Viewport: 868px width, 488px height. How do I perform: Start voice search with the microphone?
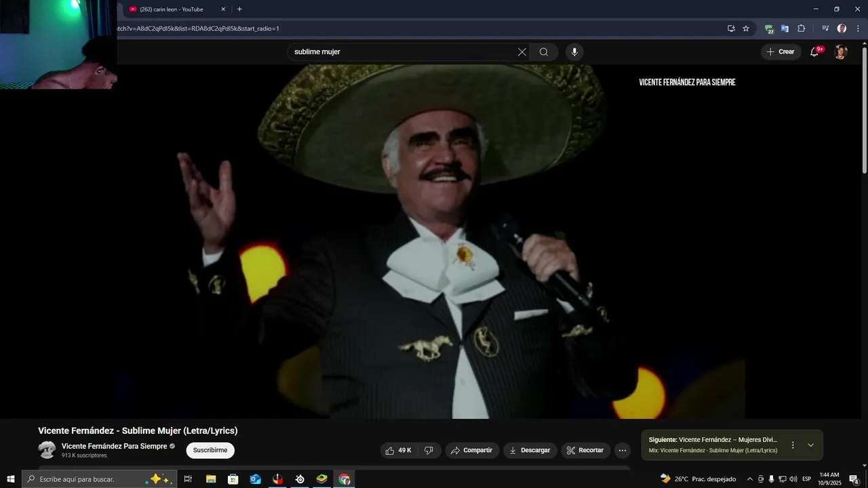click(574, 52)
